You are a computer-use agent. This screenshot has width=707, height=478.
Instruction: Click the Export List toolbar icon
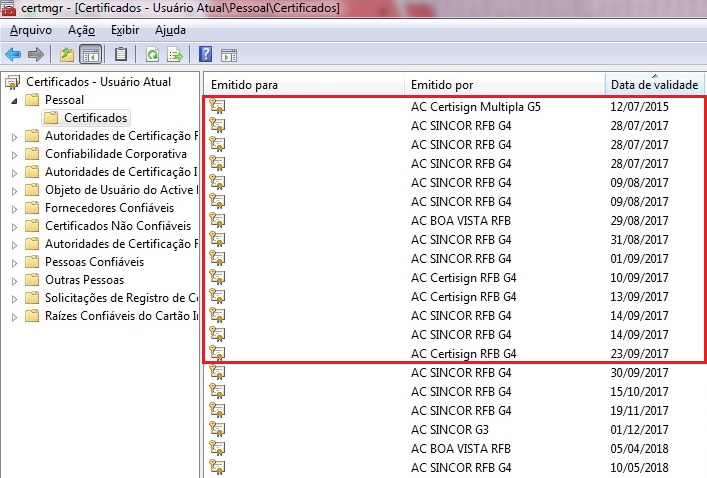pyautogui.click(x=175, y=55)
